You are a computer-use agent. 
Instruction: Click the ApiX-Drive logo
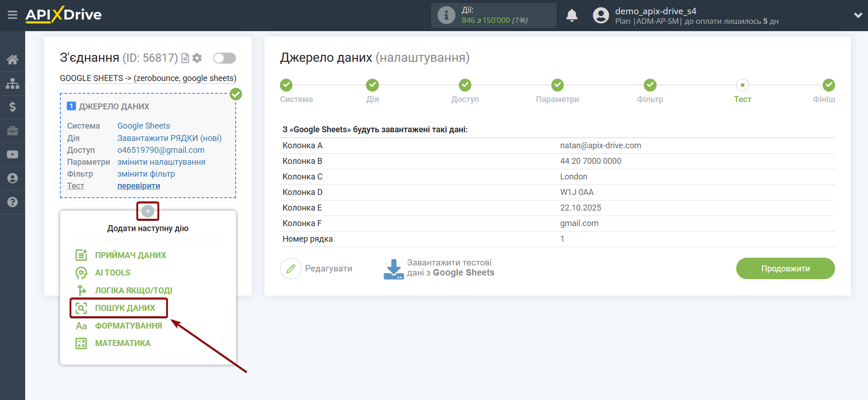[x=64, y=15]
